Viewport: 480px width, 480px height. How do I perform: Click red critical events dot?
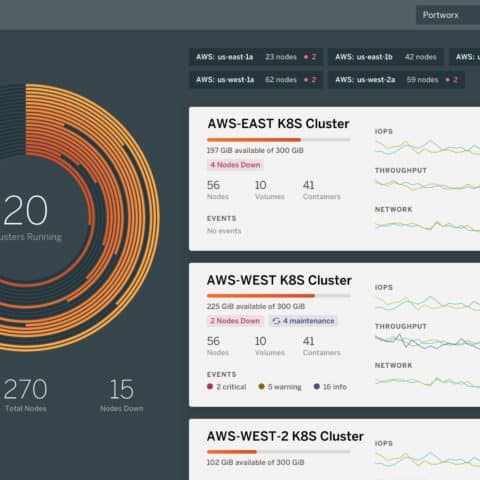(x=210, y=386)
